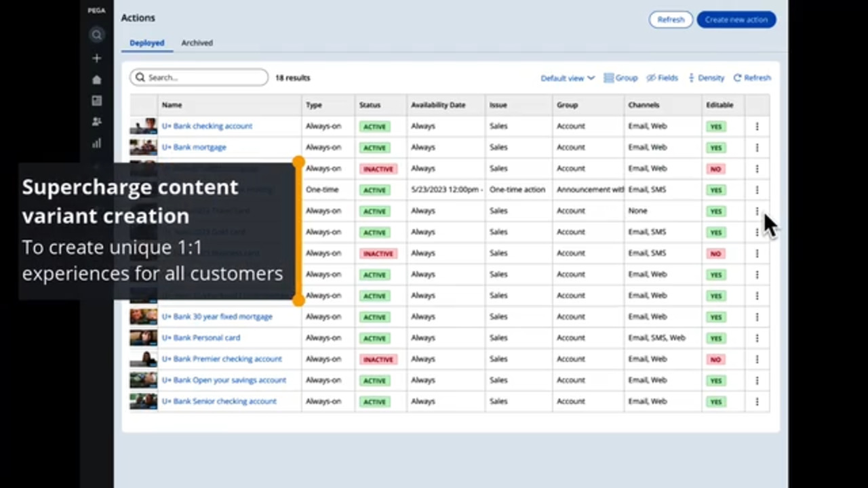868x488 pixels.
Task: Click the Group table toolbar option
Action: (x=620, y=78)
